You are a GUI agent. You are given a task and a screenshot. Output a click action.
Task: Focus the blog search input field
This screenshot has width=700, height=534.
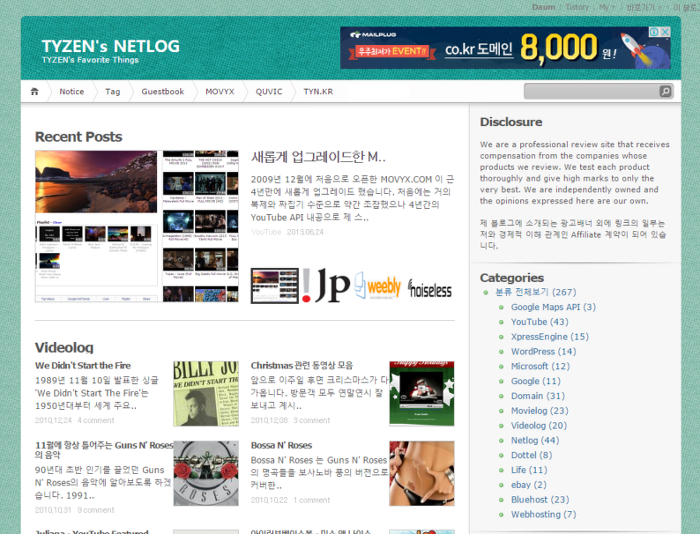tap(592, 92)
